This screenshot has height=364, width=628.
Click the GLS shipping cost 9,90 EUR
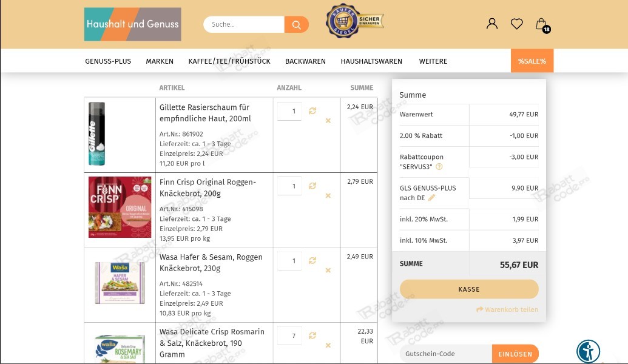coord(525,188)
